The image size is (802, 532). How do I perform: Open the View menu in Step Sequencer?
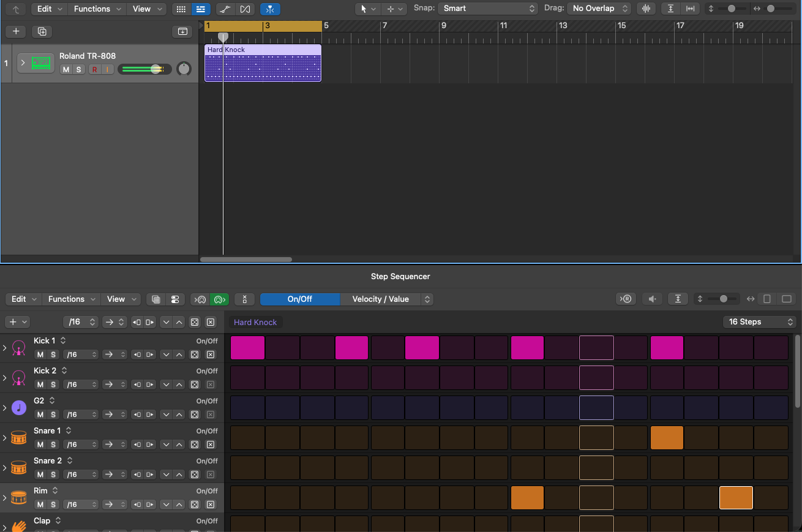pos(121,299)
